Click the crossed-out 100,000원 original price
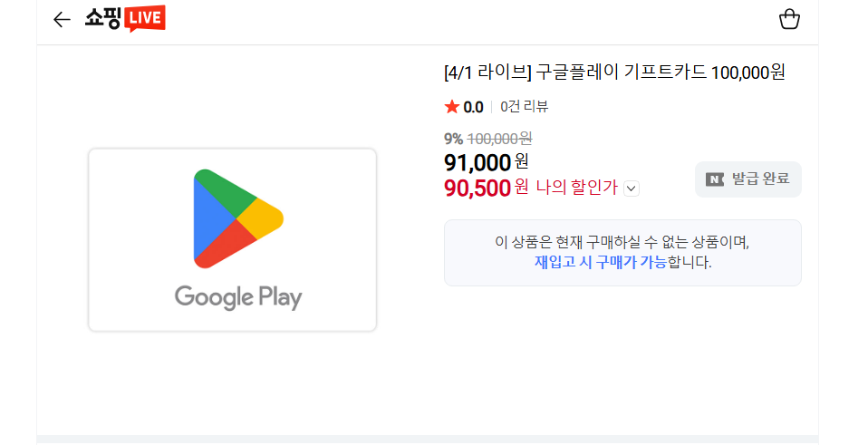This screenshot has height=445, width=868. pyautogui.click(x=499, y=139)
